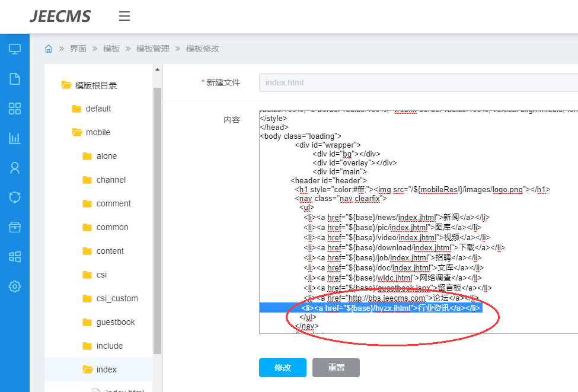Open the document icon in sidebar
The height and width of the screenshot is (392, 578).
click(x=15, y=79)
